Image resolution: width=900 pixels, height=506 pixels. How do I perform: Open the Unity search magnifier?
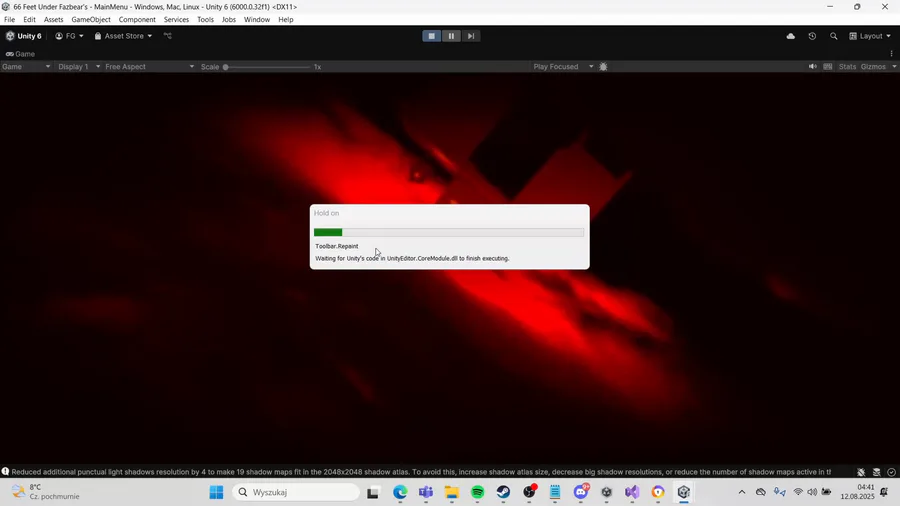point(833,36)
